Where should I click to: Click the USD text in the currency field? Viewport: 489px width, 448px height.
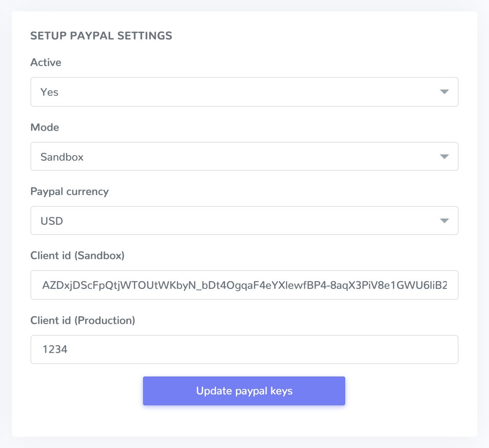point(52,221)
